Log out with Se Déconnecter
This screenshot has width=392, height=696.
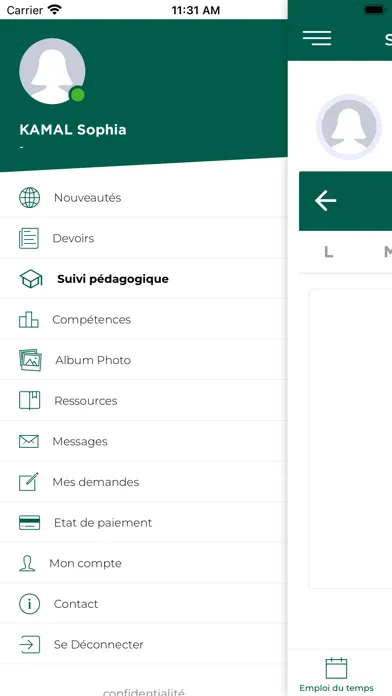(x=144, y=645)
